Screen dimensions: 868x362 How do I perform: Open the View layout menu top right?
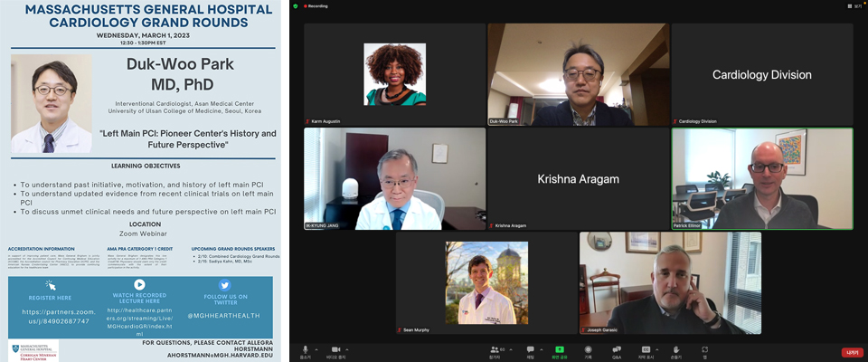854,6
